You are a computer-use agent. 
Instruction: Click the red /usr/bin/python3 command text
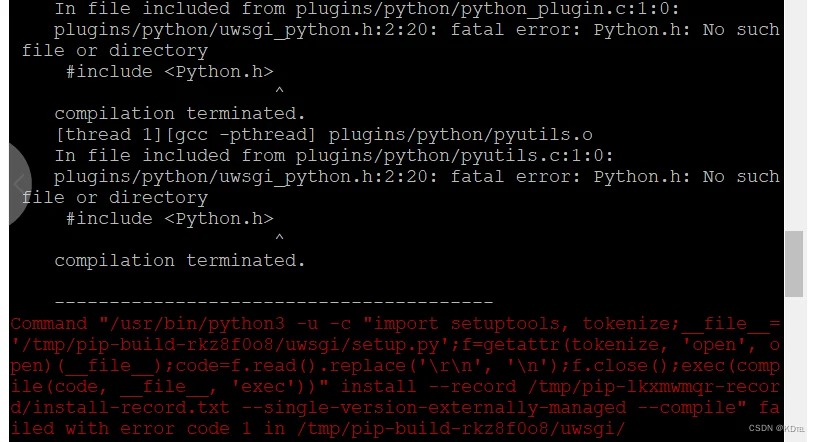pyautogui.click(x=197, y=324)
